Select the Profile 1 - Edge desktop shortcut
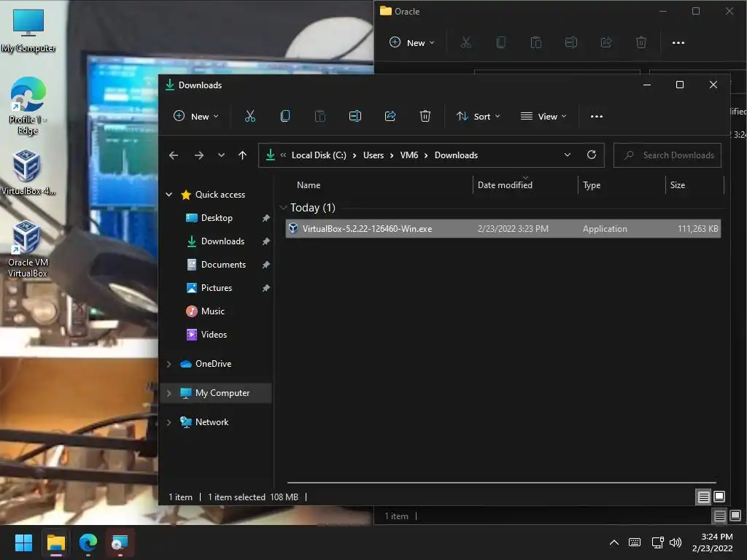The height and width of the screenshot is (560, 747). click(x=28, y=106)
